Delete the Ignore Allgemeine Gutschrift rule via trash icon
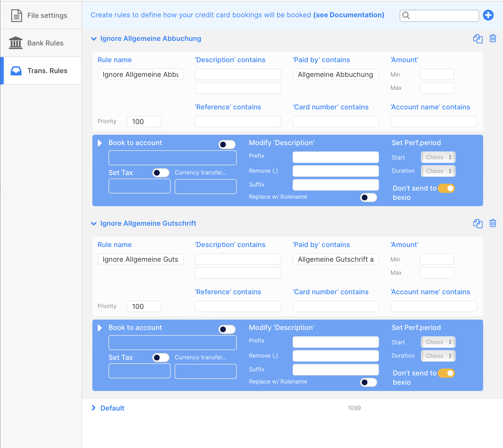The image size is (503, 448). click(493, 223)
